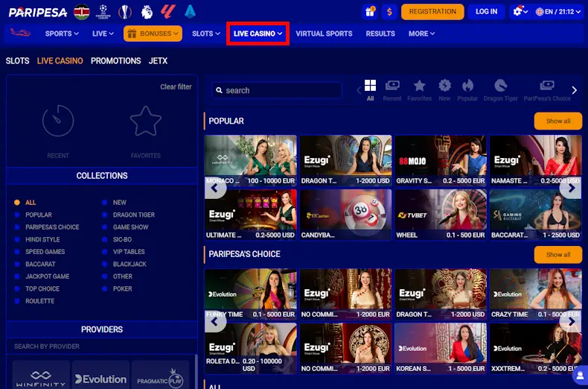Open the Europa League icon

coord(125,12)
